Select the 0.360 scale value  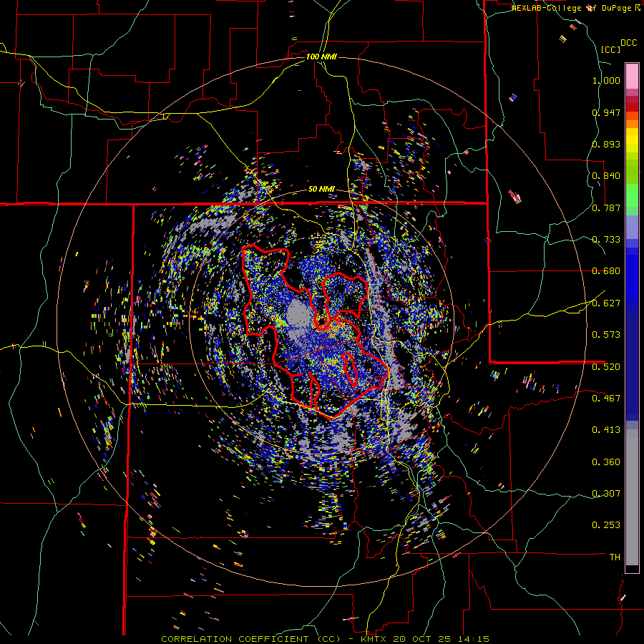point(606,462)
